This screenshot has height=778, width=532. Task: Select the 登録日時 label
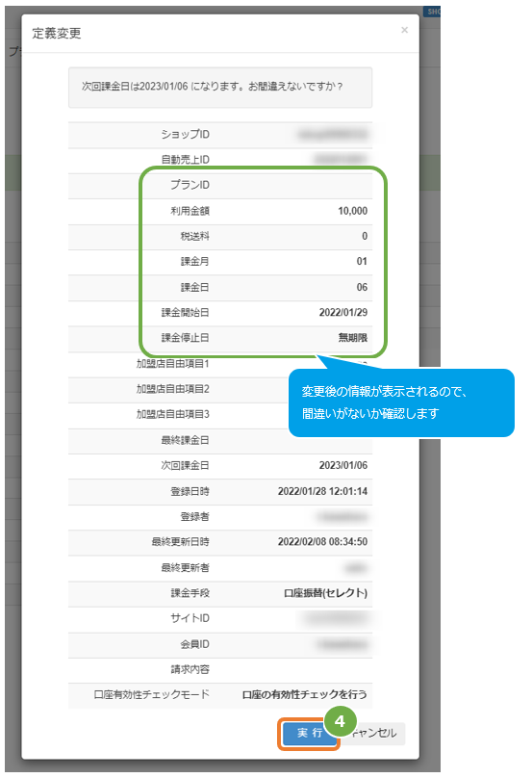(x=190, y=491)
